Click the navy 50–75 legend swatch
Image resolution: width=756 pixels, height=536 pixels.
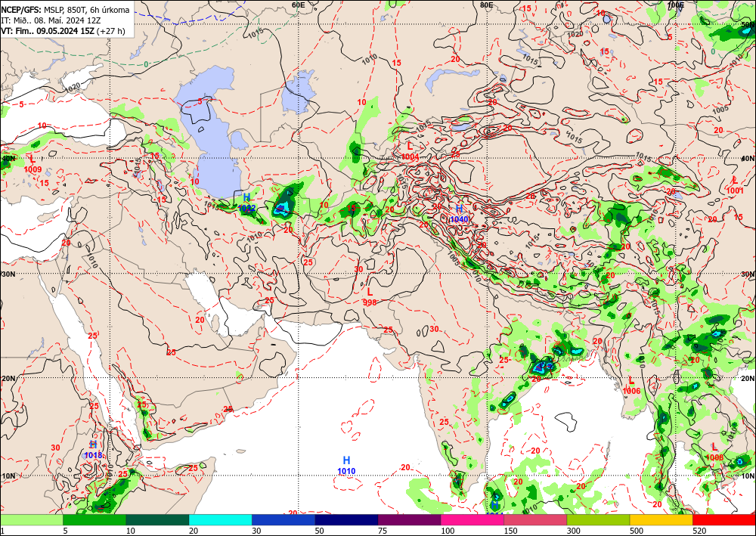tap(347, 519)
